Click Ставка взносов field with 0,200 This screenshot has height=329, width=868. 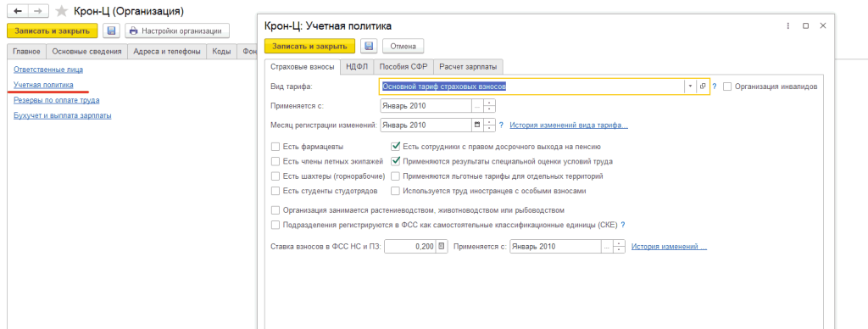[410, 247]
